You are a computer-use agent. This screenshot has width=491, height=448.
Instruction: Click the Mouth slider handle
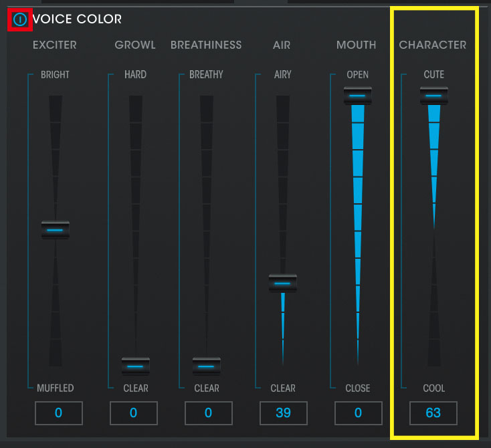pos(358,96)
